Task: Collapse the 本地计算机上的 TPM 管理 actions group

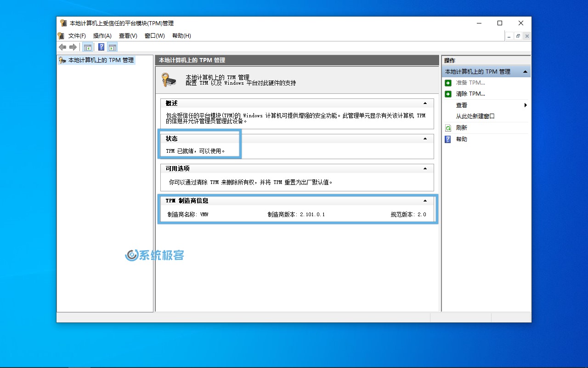Action: click(525, 72)
